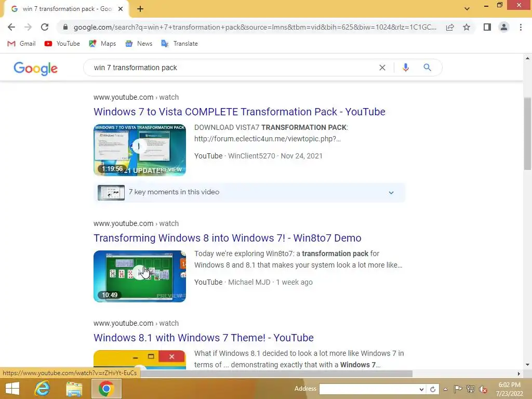Click the scrollbar down arrow

point(527,365)
